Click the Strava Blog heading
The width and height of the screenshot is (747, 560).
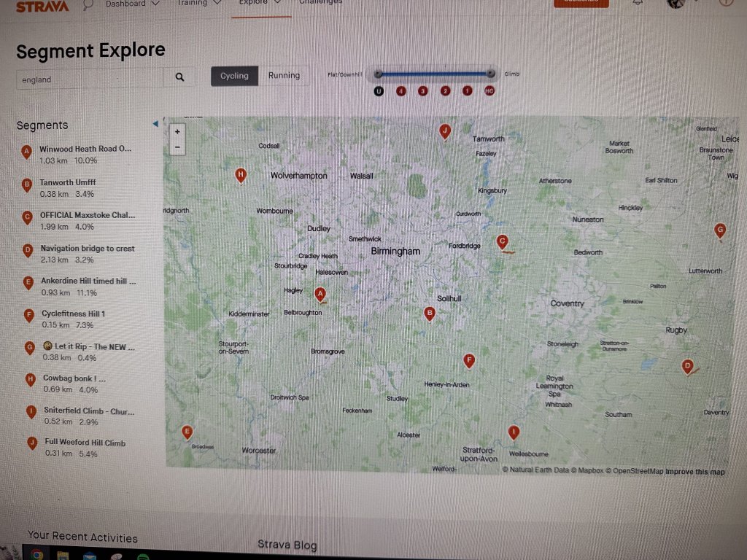(287, 545)
